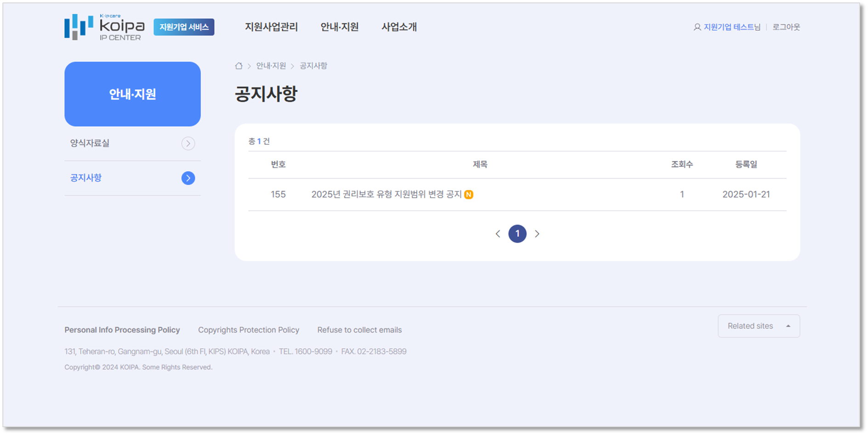Click the KOIPA IP Center logo
Image resolution: width=868 pixels, height=435 pixels.
click(104, 27)
